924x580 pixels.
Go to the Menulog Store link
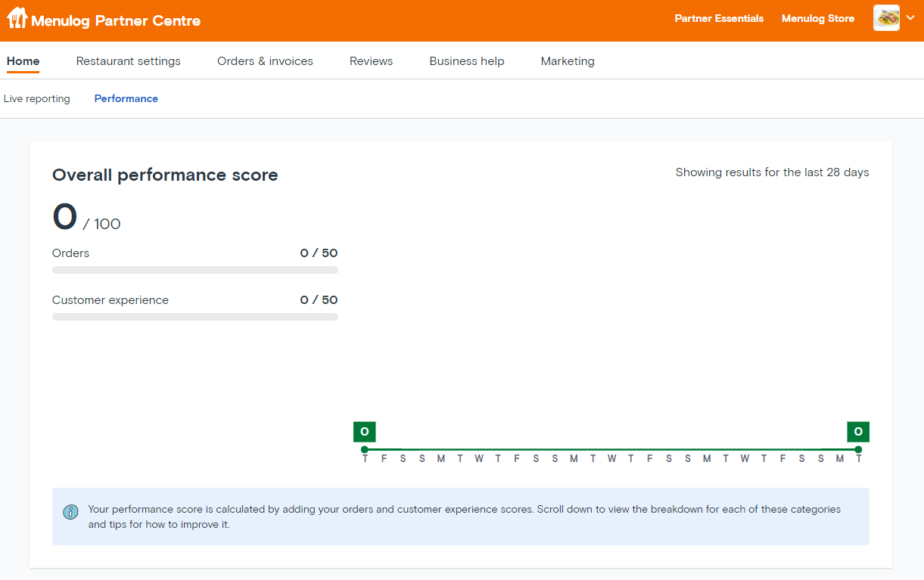tap(817, 19)
